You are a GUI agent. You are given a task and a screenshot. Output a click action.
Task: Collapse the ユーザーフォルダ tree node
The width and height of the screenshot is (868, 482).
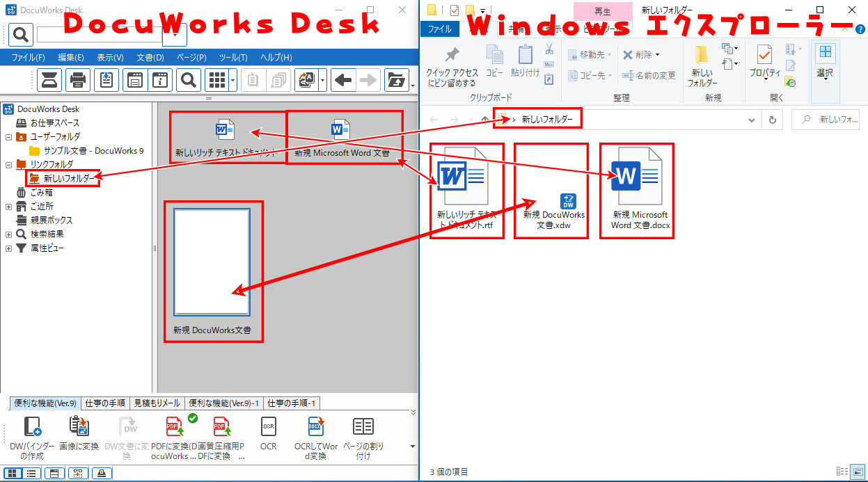(x=8, y=137)
